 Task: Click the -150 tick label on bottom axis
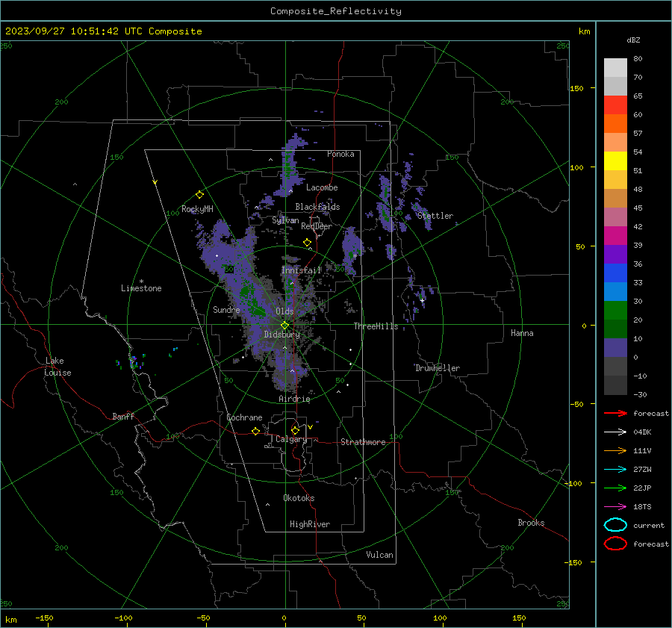point(44,618)
